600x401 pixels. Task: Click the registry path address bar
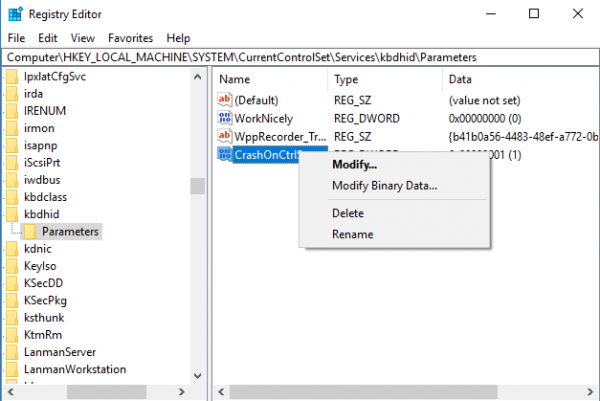tap(300, 57)
